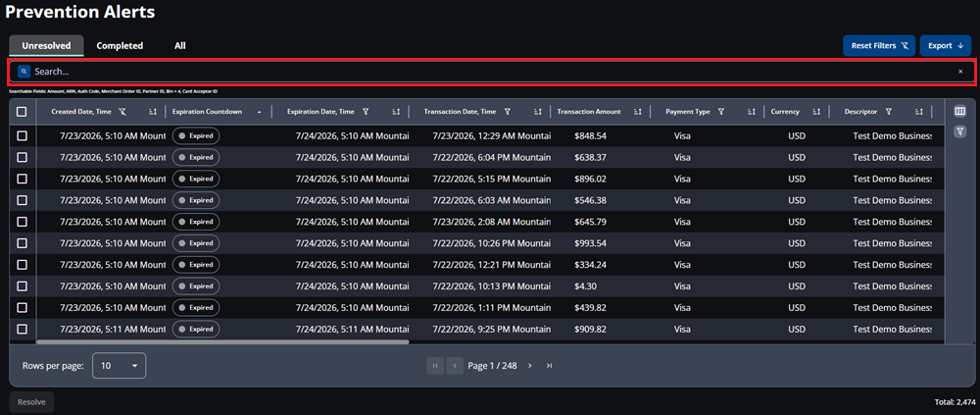Click the Reset Filters button

click(879, 46)
